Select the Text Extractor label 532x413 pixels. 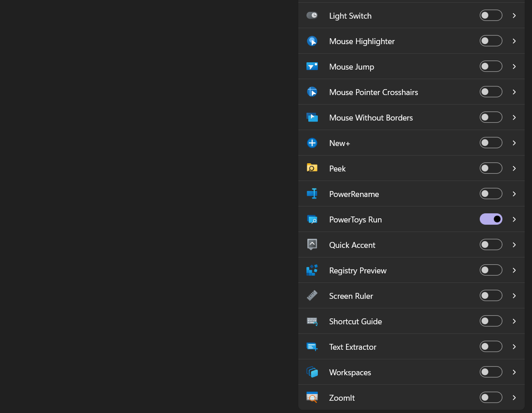352,347
